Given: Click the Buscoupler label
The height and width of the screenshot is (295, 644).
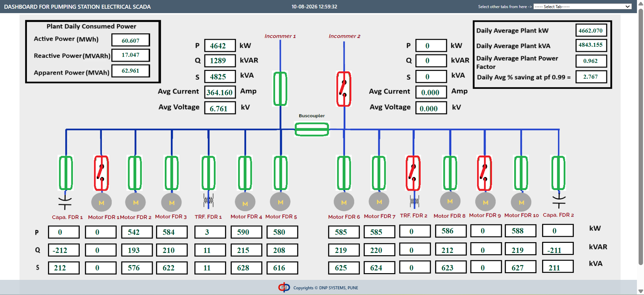Looking at the screenshot, I should point(312,116).
